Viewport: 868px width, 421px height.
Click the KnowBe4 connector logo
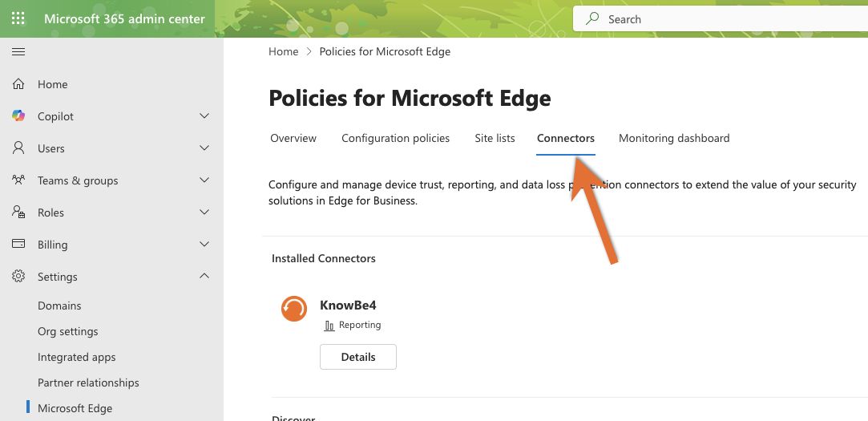[x=294, y=308]
